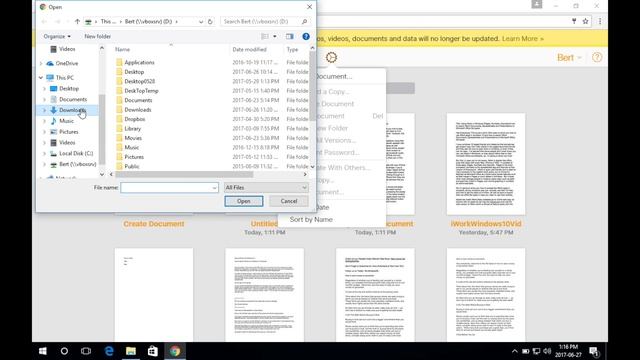The image size is (640, 360).
Task: Open the view options dropdown arrow
Action: pyautogui.click(x=275, y=36)
